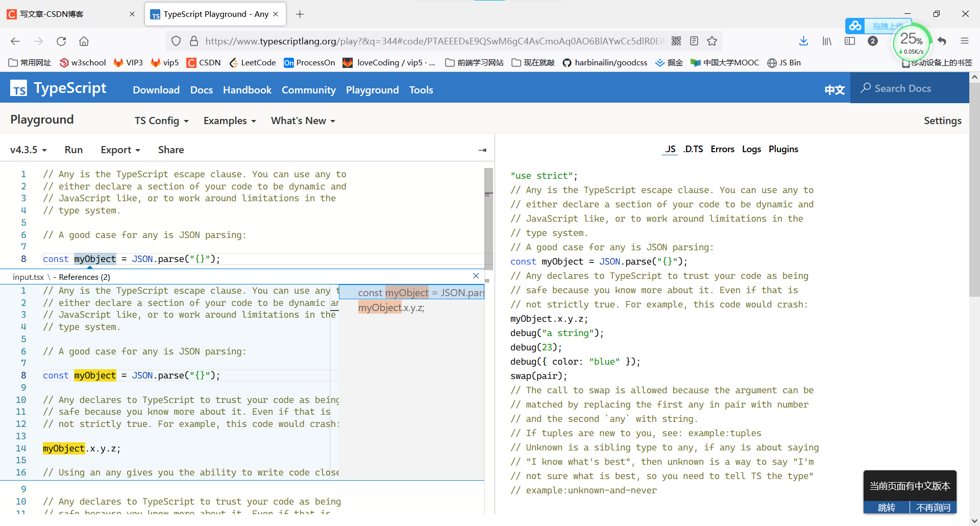Open the browser library icon
The width and height of the screenshot is (980, 526).
point(827,41)
